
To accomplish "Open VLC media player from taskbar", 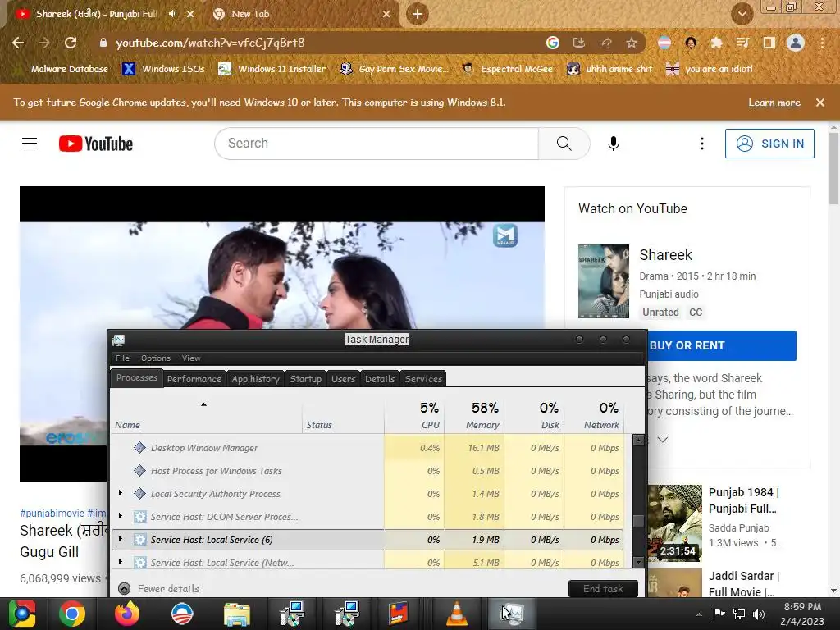I will [456, 614].
